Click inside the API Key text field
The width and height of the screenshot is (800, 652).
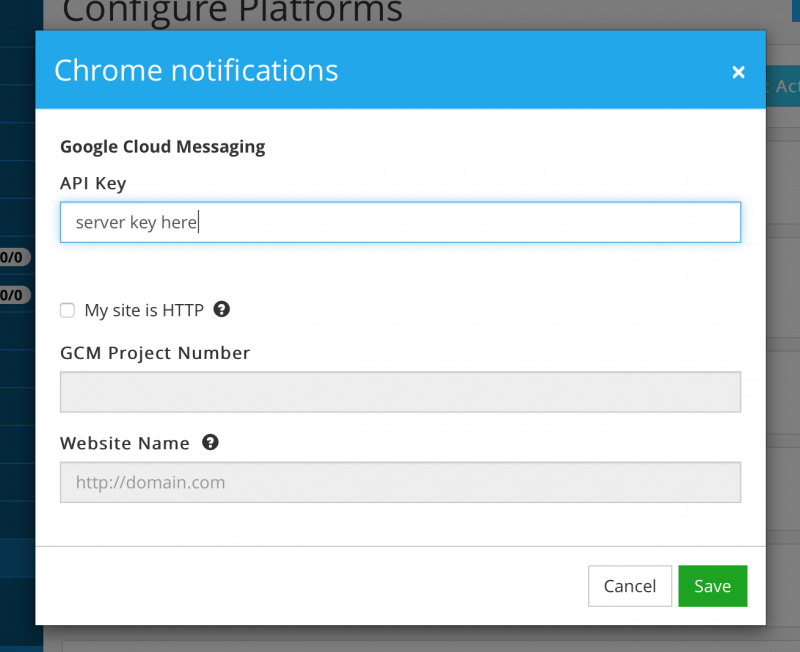tap(400, 222)
